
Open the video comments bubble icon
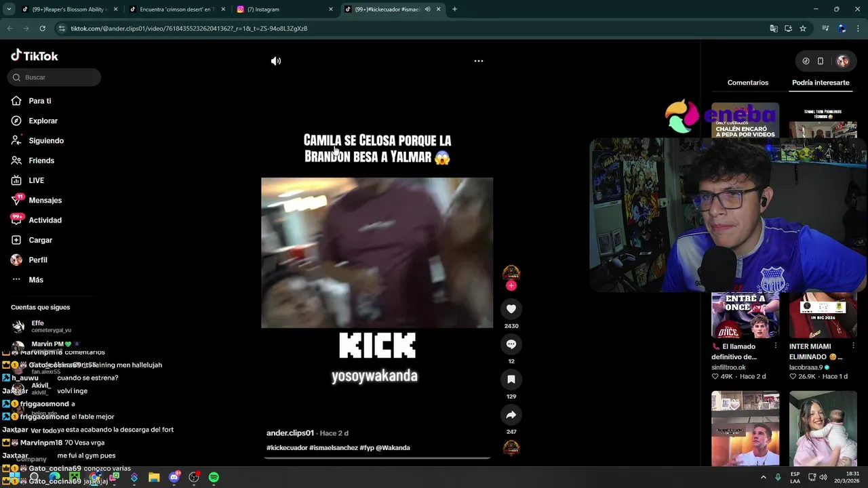coord(511,344)
